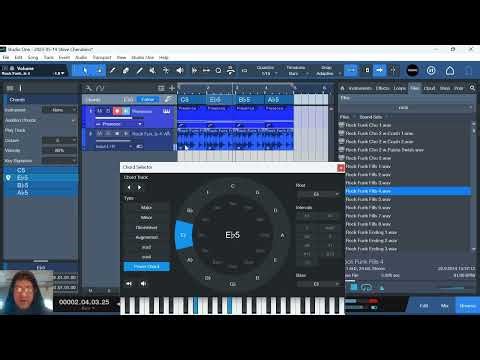Go to previous chord in Chord Selector
Screen dimensions: 480x360
[129, 187]
